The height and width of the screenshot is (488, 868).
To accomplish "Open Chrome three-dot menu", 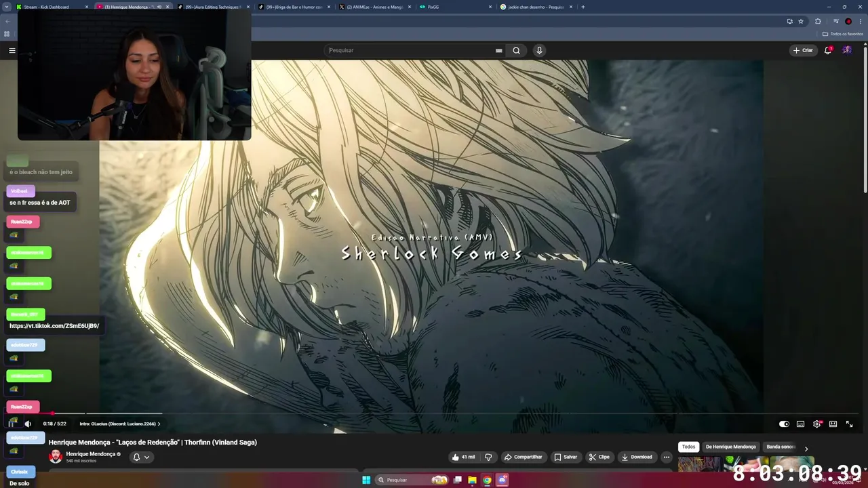I will (860, 21).
